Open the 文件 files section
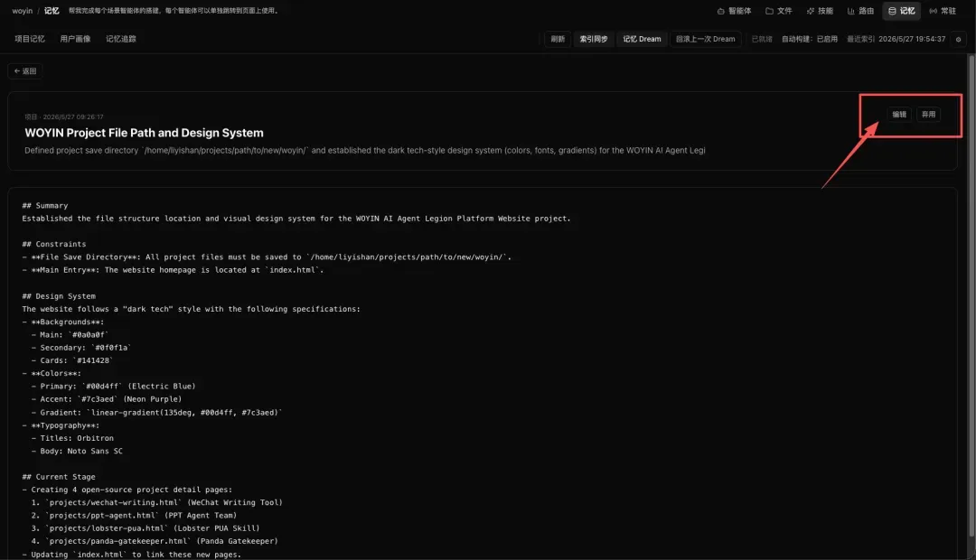 tap(779, 11)
